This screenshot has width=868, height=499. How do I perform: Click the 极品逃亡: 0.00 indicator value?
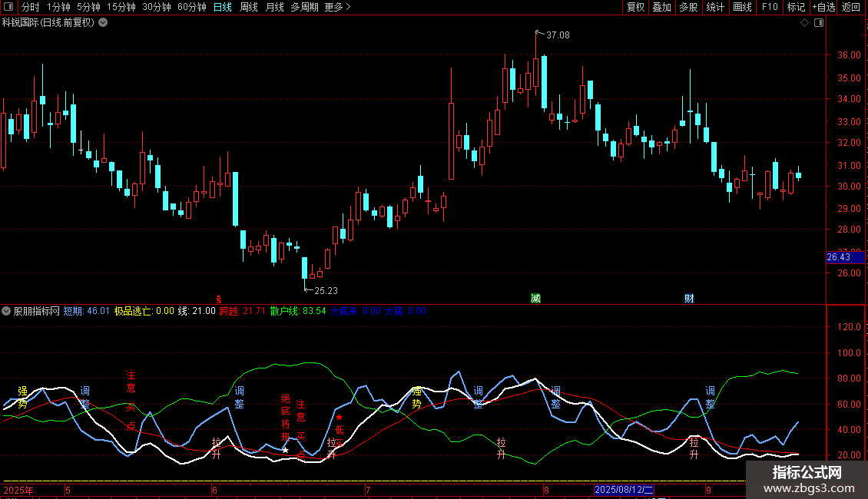click(144, 311)
